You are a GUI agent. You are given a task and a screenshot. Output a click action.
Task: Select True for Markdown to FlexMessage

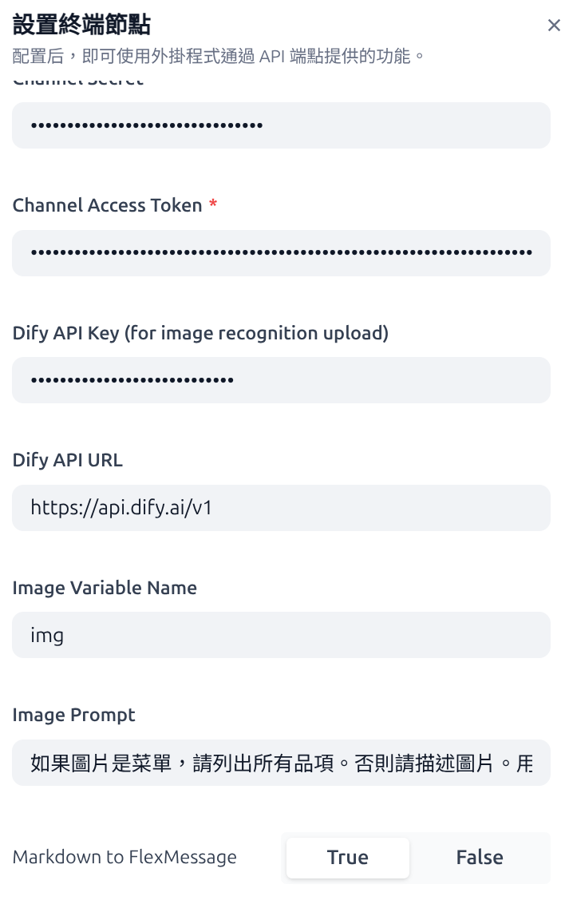click(x=348, y=858)
